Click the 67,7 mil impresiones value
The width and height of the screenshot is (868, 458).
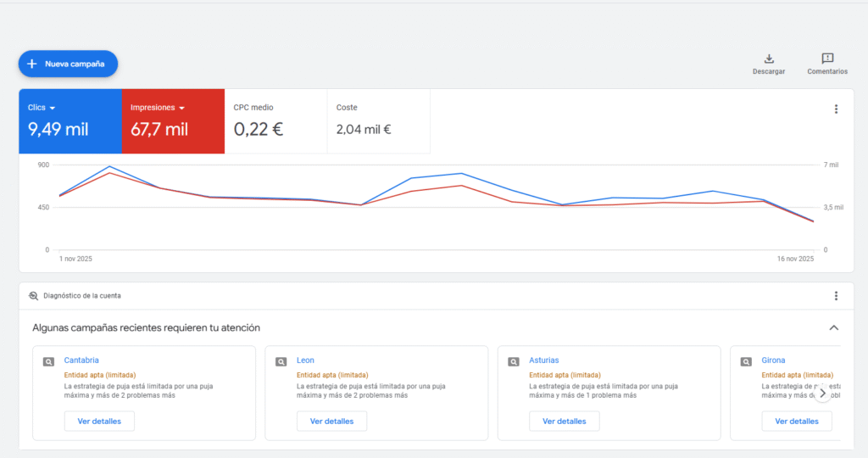click(159, 130)
